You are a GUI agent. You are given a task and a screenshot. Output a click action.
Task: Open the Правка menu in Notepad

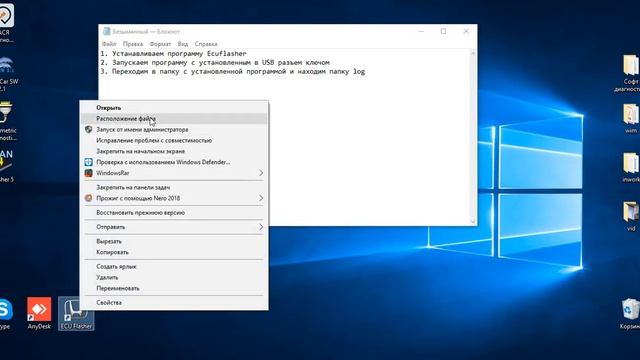pyautogui.click(x=133, y=44)
